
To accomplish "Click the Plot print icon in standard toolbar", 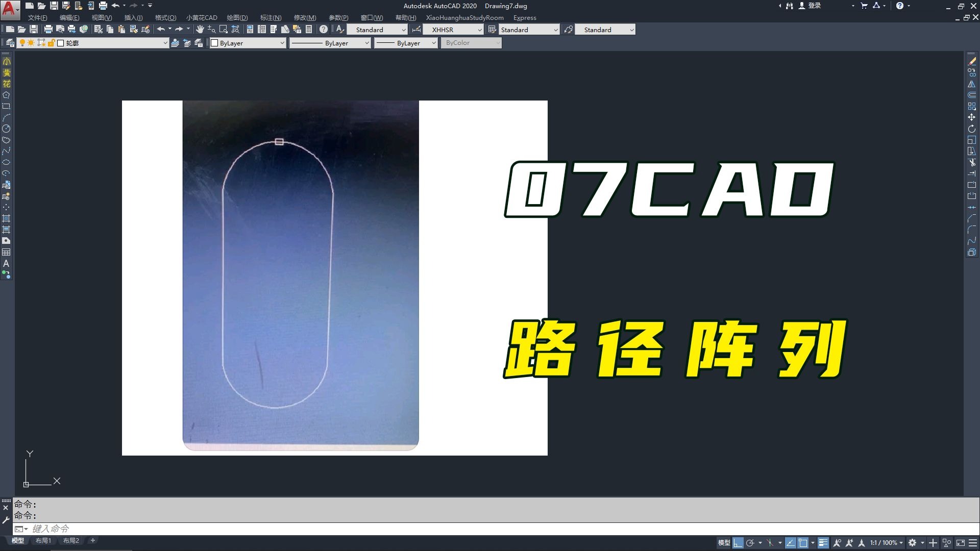I will (48, 30).
